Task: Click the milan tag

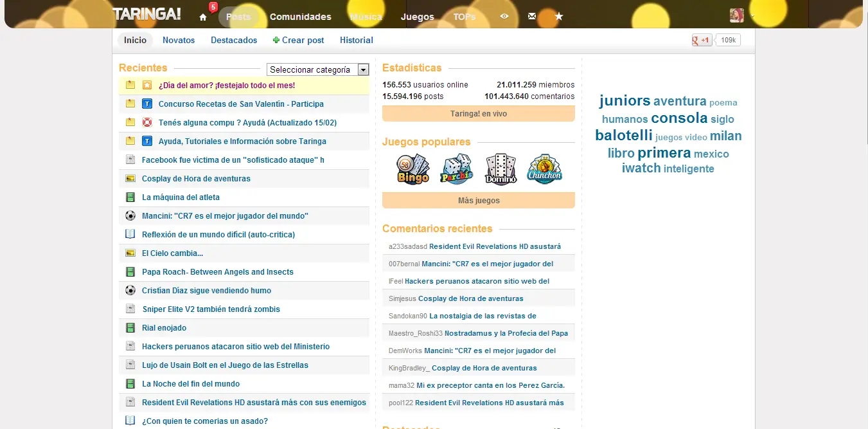Action: 726,136
